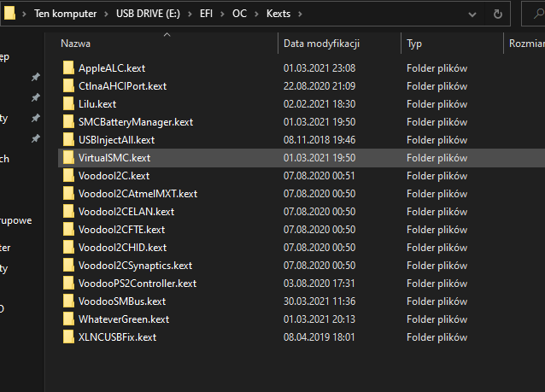Click the WhateverGreen.kext folder icon
This screenshot has height=392, width=545.
(68, 319)
